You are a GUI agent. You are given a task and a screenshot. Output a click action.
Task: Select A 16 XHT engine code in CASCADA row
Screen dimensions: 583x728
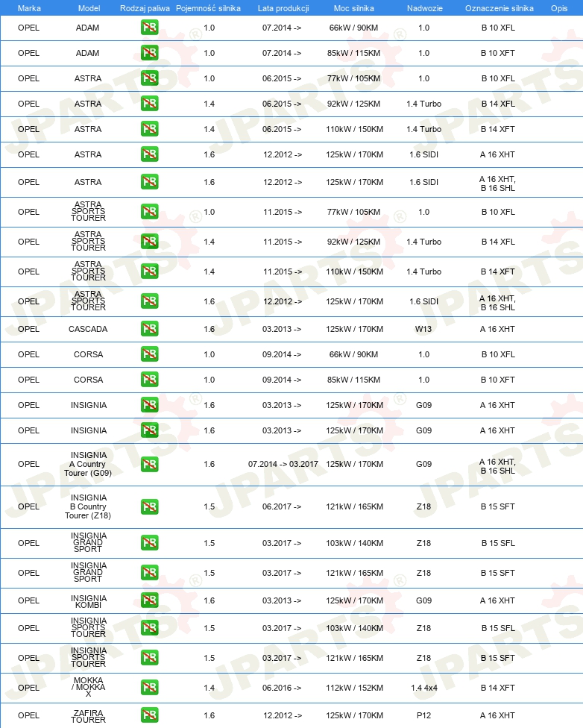497,329
